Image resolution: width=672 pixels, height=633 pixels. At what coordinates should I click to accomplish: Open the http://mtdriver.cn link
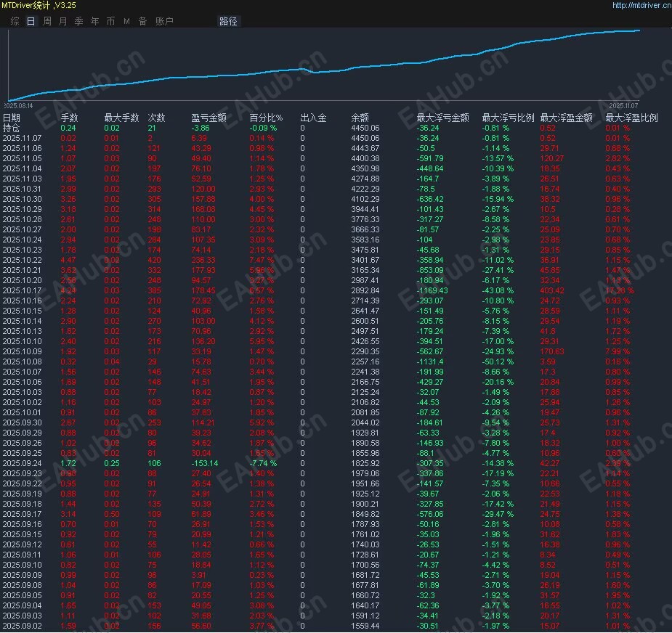tap(641, 5)
